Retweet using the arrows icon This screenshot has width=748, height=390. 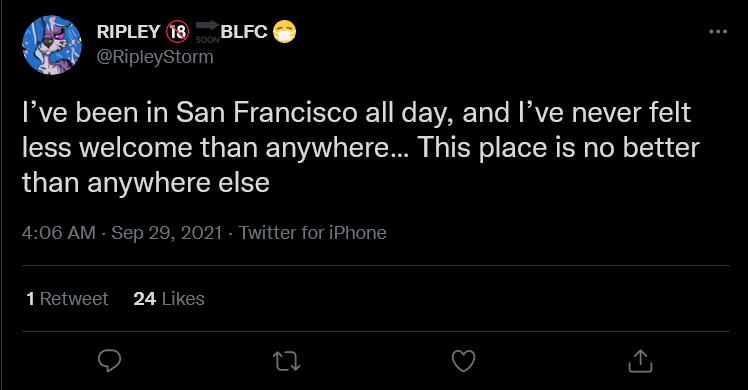pos(286,361)
